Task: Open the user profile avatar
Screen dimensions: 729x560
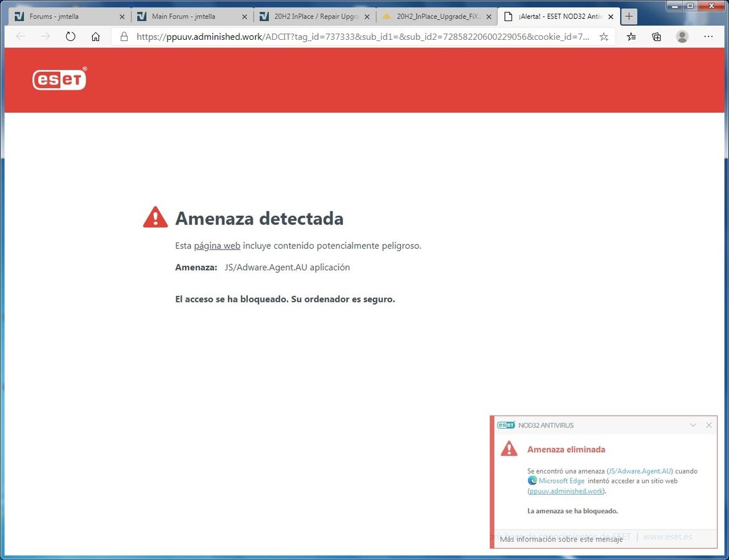Action: click(x=682, y=36)
